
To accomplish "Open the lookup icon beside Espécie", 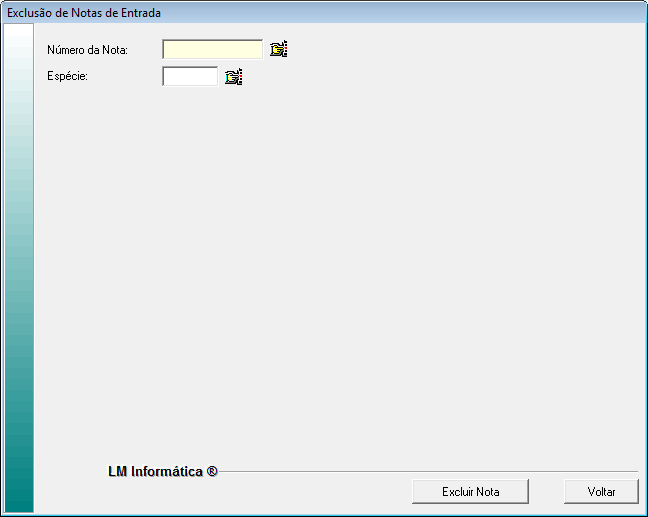I will (233, 77).
